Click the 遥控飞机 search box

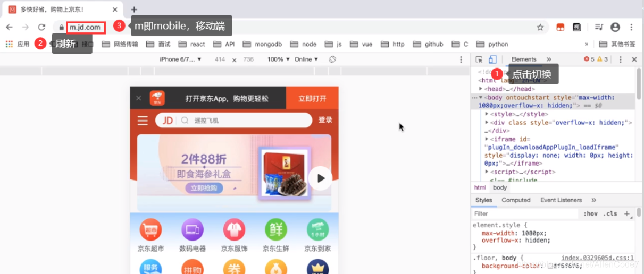234,121
